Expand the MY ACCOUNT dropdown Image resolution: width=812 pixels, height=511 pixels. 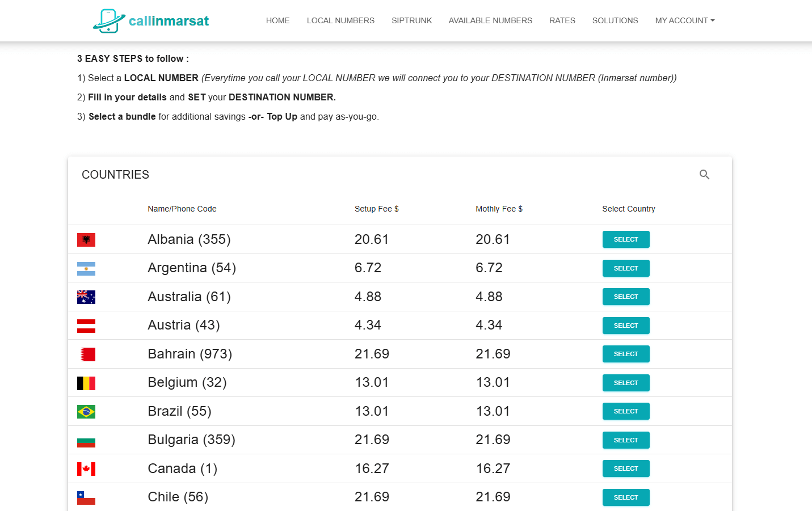point(685,20)
